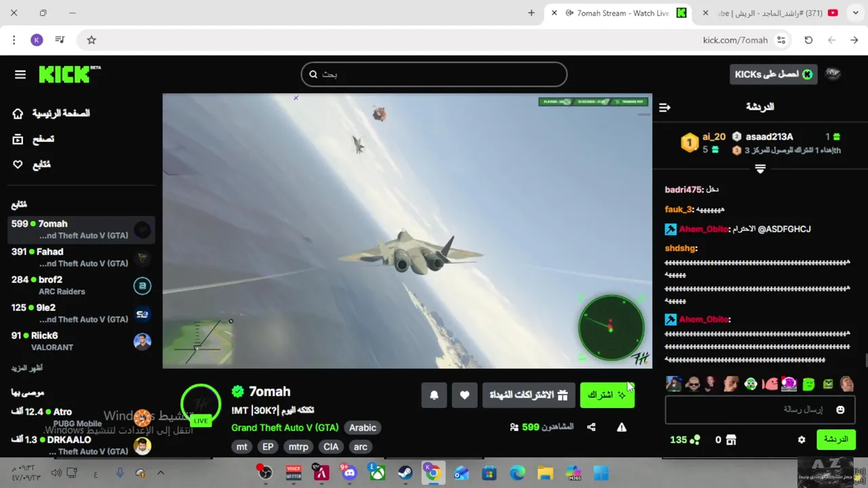Open Grand Theft Auto V (GTA) category link
Viewport: 868px width, 488px height.
click(x=285, y=428)
